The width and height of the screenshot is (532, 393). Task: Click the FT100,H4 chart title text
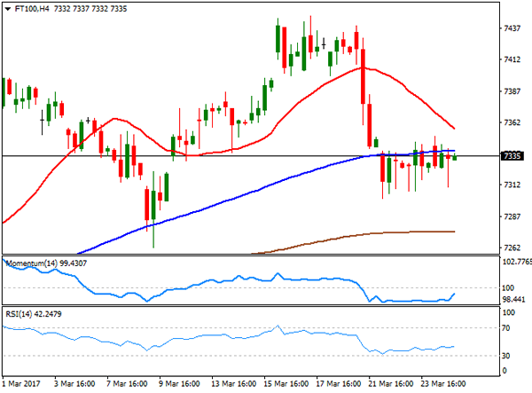32,9
